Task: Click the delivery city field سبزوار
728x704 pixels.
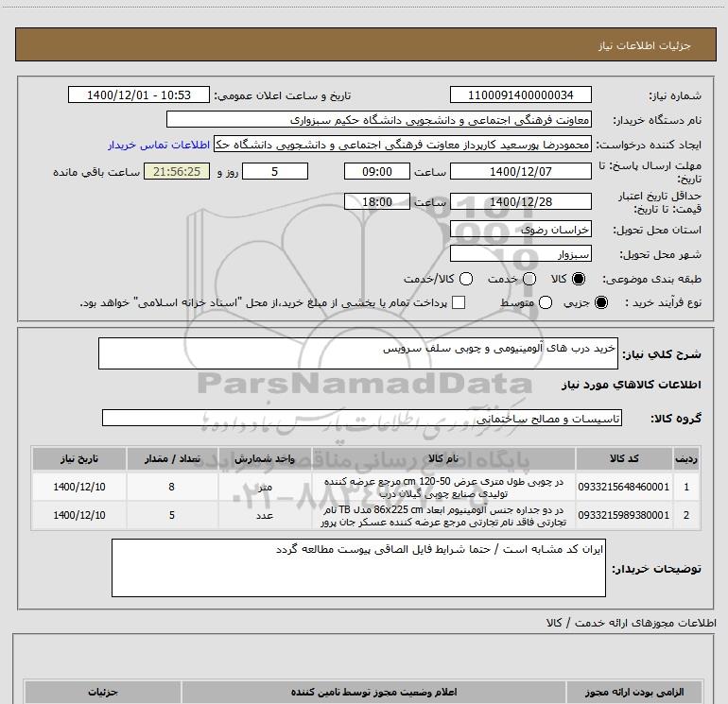Action: [520, 254]
